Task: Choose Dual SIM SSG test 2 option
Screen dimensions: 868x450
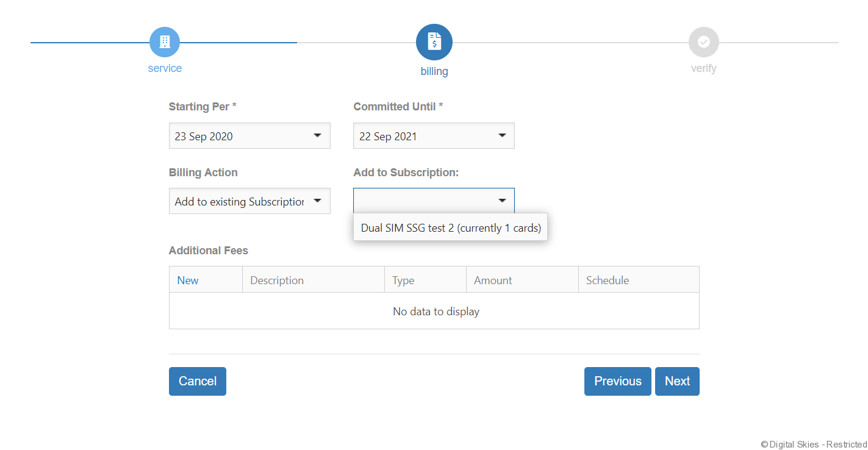Action: (450, 228)
